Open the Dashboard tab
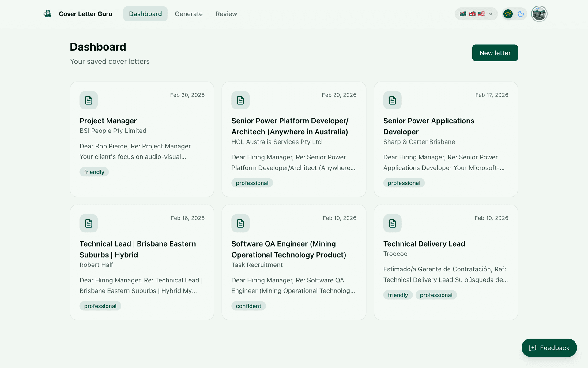The height and width of the screenshot is (368, 588). [145, 14]
